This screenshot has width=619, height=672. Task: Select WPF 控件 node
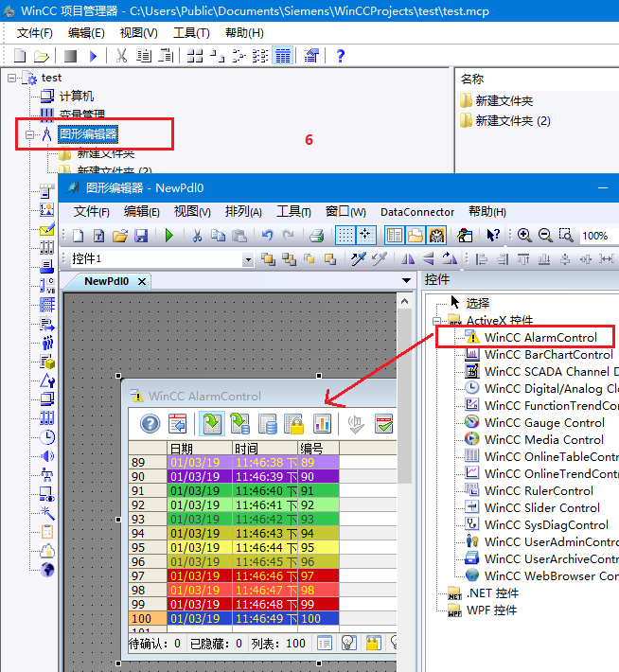pos(491,610)
